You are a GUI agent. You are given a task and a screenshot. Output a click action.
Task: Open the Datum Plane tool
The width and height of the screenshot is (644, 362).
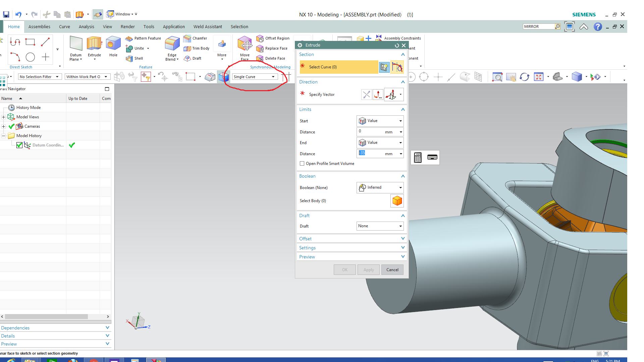click(x=76, y=44)
